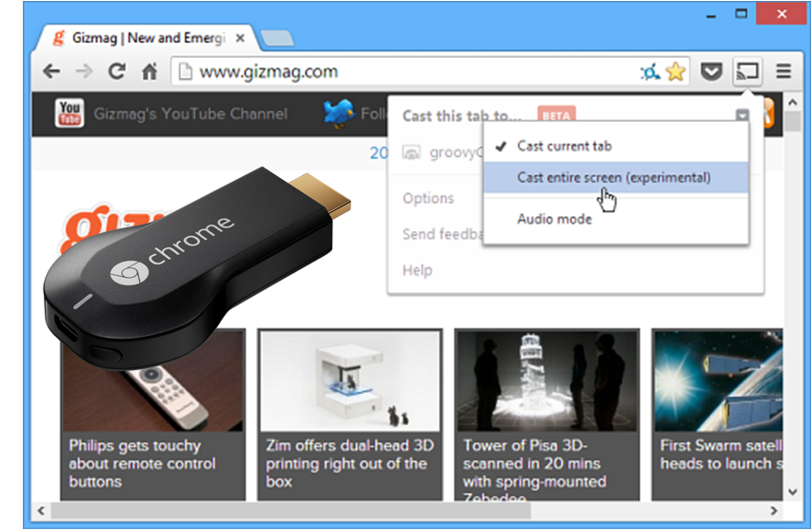
Task: Open 'First Swarm satellite' headline
Action: (722, 455)
